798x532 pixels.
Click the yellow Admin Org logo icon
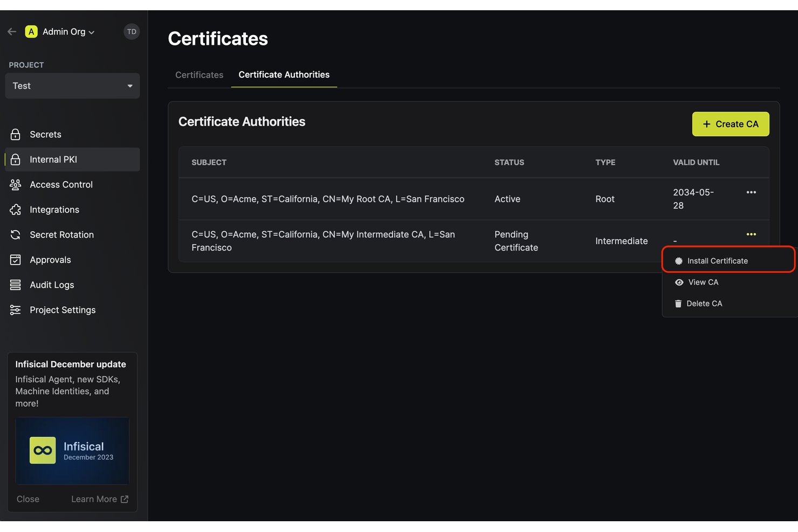(31, 32)
